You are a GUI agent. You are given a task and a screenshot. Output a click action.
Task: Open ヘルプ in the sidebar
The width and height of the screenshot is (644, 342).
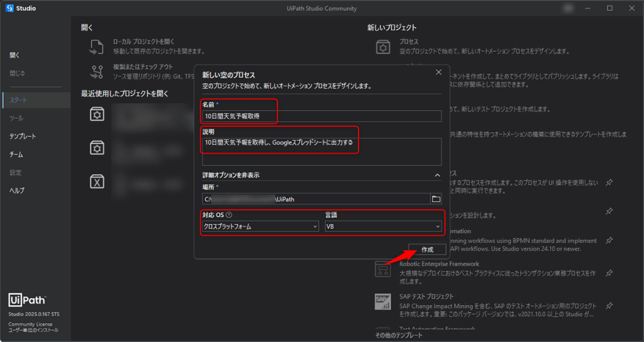[17, 190]
